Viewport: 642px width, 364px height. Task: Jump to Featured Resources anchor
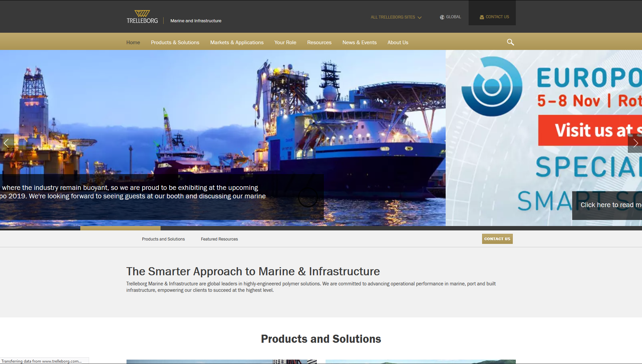pyautogui.click(x=219, y=239)
